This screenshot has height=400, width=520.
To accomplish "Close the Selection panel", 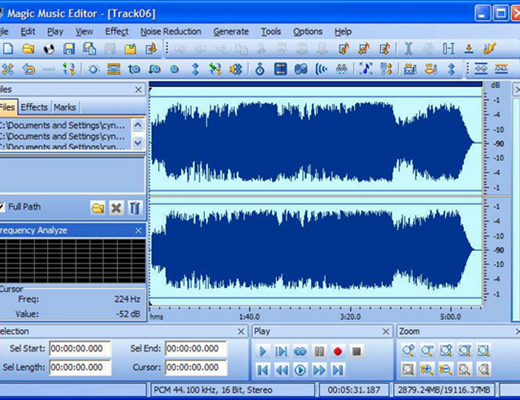I will [241, 332].
